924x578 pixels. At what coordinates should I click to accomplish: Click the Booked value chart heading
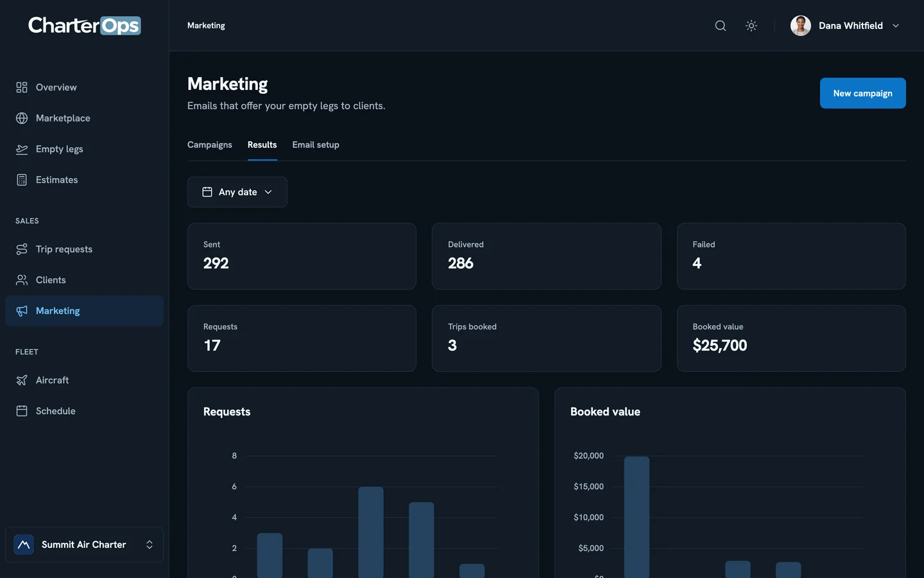pos(605,412)
